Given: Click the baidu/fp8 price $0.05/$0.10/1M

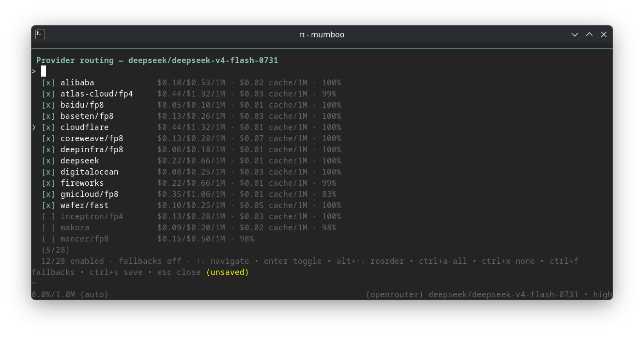Looking at the screenshot, I should coord(191,105).
